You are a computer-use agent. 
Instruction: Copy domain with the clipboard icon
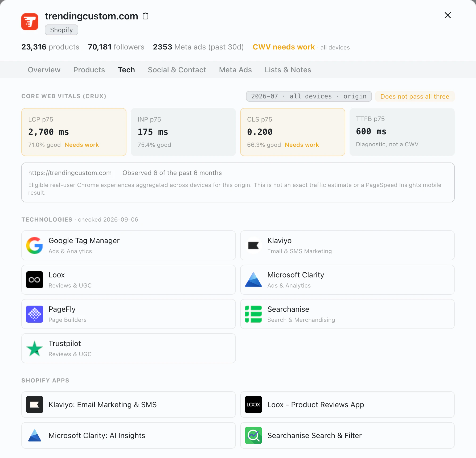coord(145,16)
